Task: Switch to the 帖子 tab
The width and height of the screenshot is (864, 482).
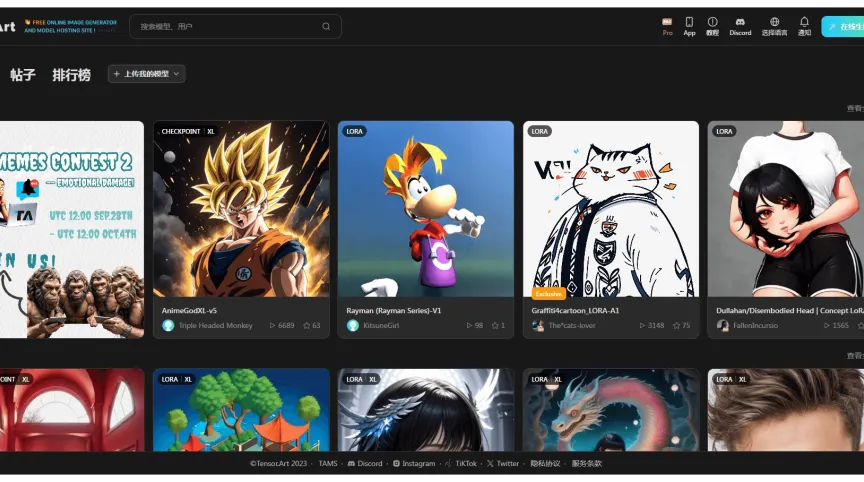Action: (23, 74)
